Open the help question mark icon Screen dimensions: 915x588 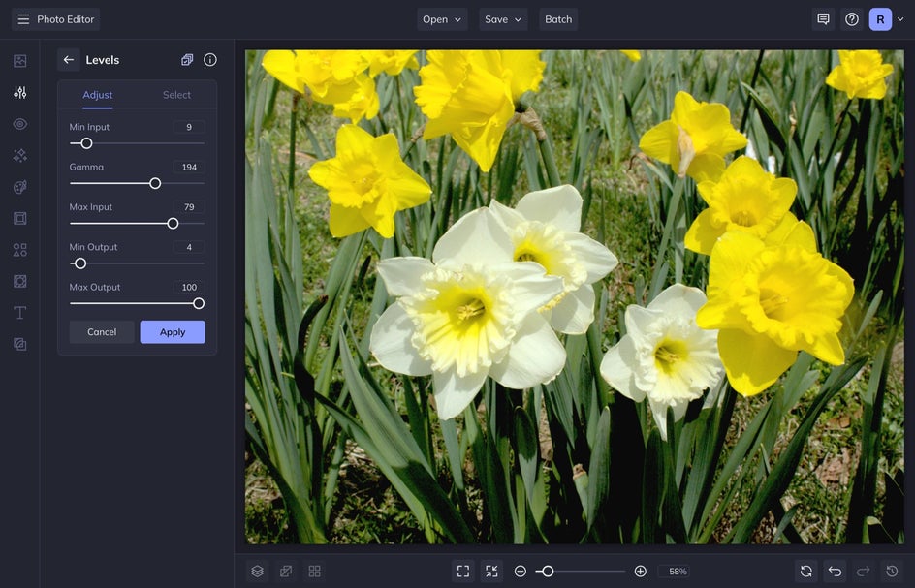pyautogui.click(x=852, y=19)
